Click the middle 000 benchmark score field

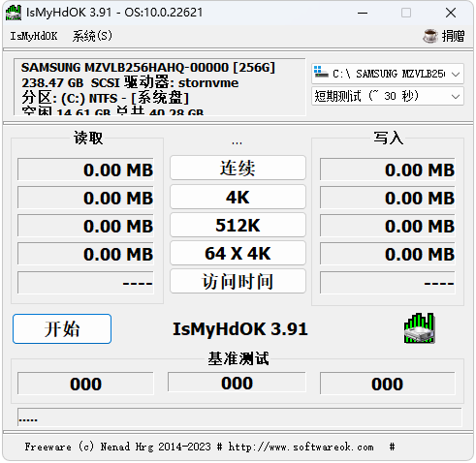click(x=237, y=383)
